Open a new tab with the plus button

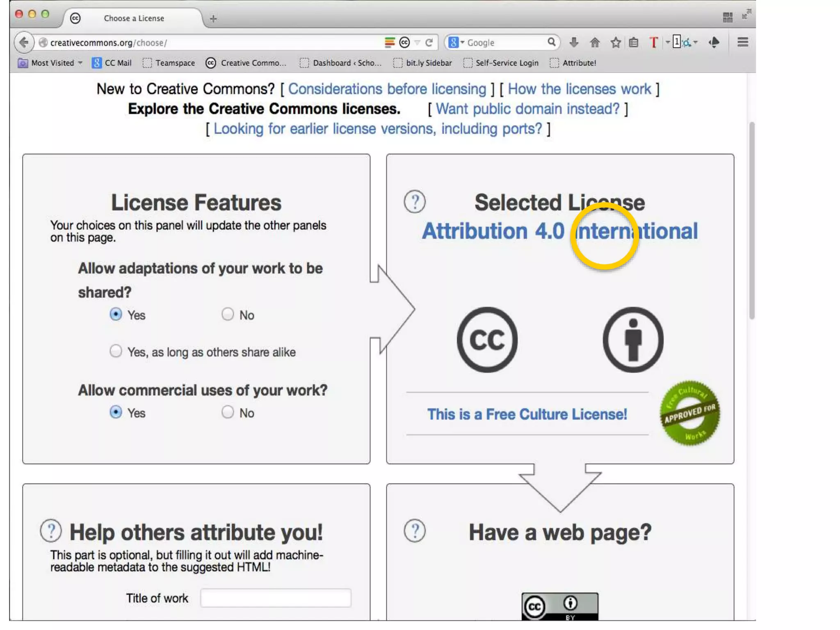(213, 18)
